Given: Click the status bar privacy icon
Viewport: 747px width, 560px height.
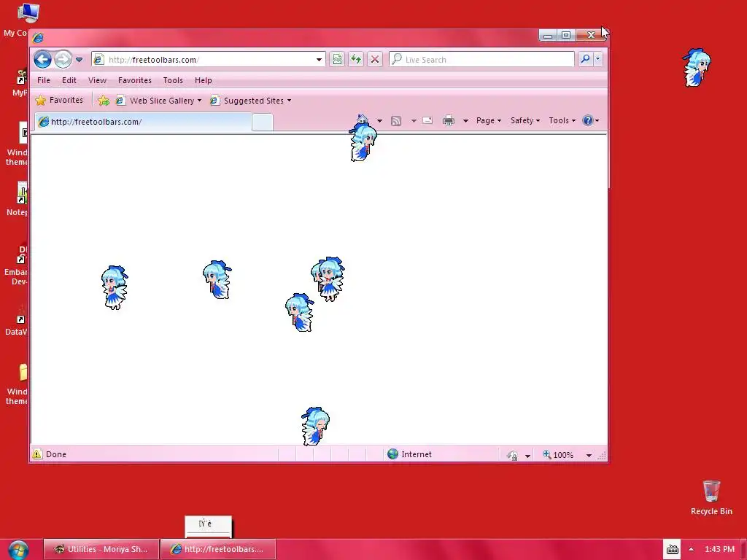Looking at the screenshot, I should [x=513, y=455].
